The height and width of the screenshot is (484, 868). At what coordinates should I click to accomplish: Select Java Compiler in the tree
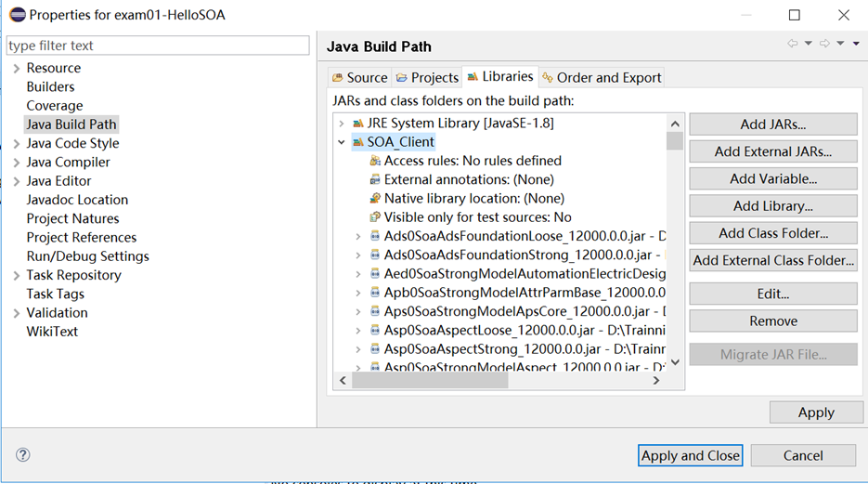click(68, 162)
